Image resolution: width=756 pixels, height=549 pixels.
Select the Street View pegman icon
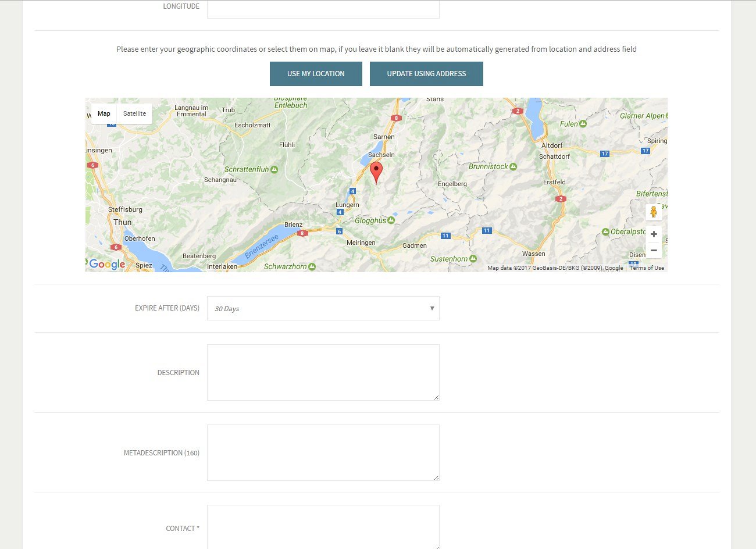click(x=653, y=212)
